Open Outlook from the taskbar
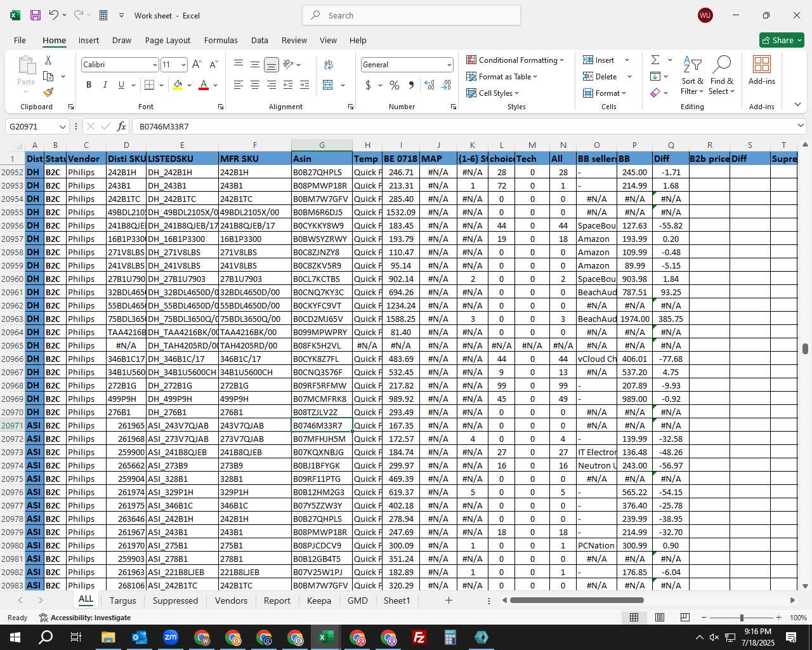Screen dimensions: 812x650 click(140, 637)
